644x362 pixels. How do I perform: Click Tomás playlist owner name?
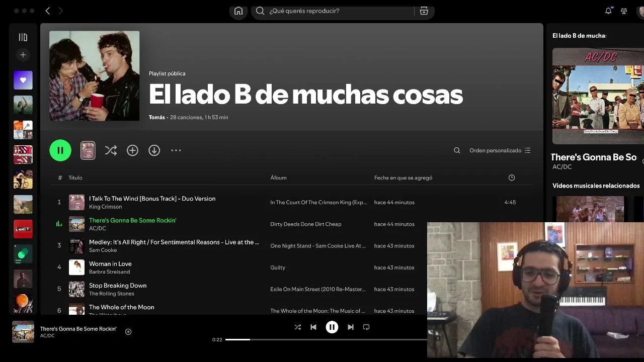[x=156, y=117]
